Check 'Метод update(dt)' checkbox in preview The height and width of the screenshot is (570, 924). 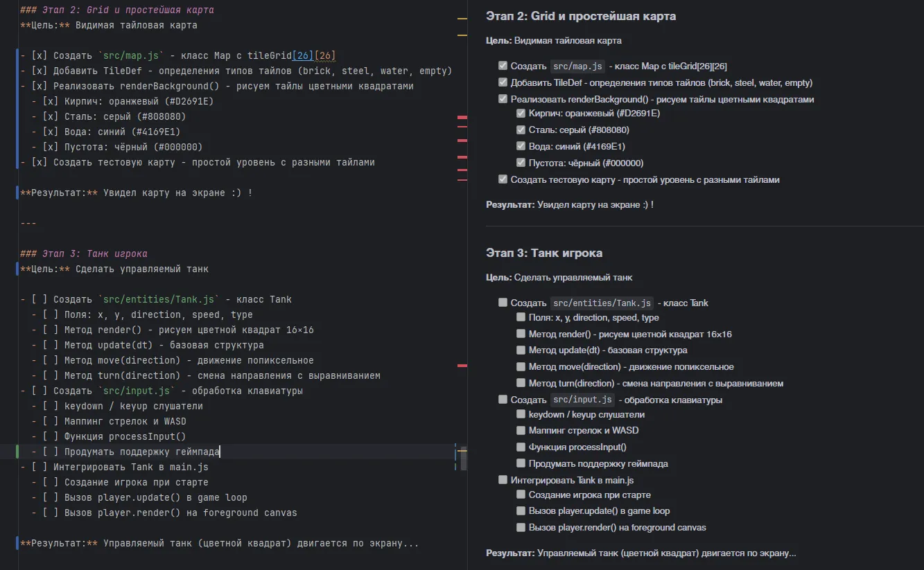521,350
